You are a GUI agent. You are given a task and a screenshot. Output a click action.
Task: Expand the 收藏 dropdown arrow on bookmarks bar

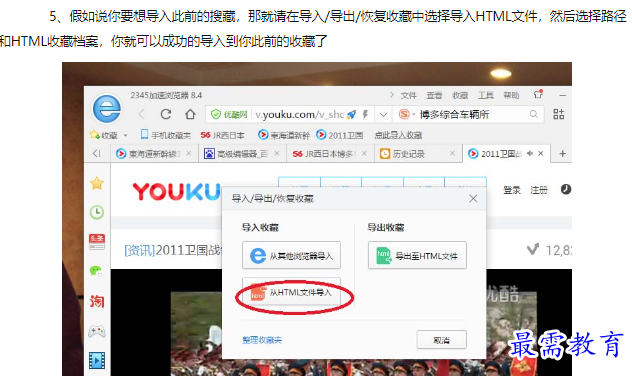125,135
